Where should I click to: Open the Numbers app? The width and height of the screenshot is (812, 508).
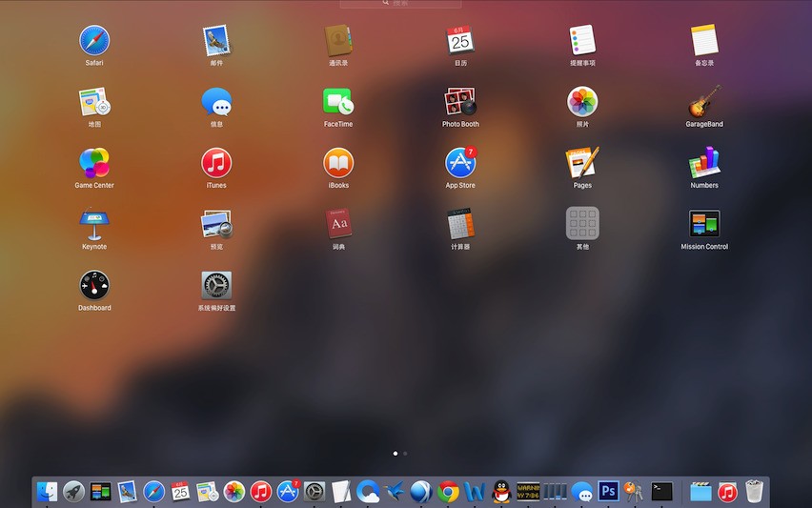click(x=704, y=163)
